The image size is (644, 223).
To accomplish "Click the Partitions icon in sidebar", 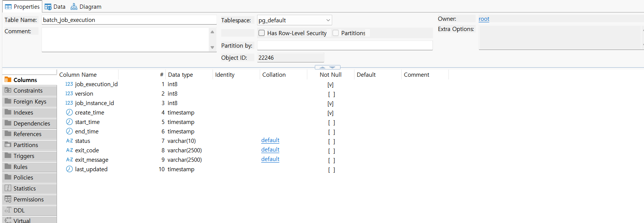I will tap(8, 145).
